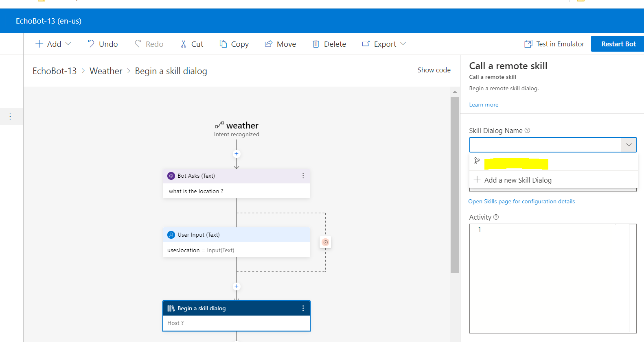Click into the Activity code editor

[553, 279]
